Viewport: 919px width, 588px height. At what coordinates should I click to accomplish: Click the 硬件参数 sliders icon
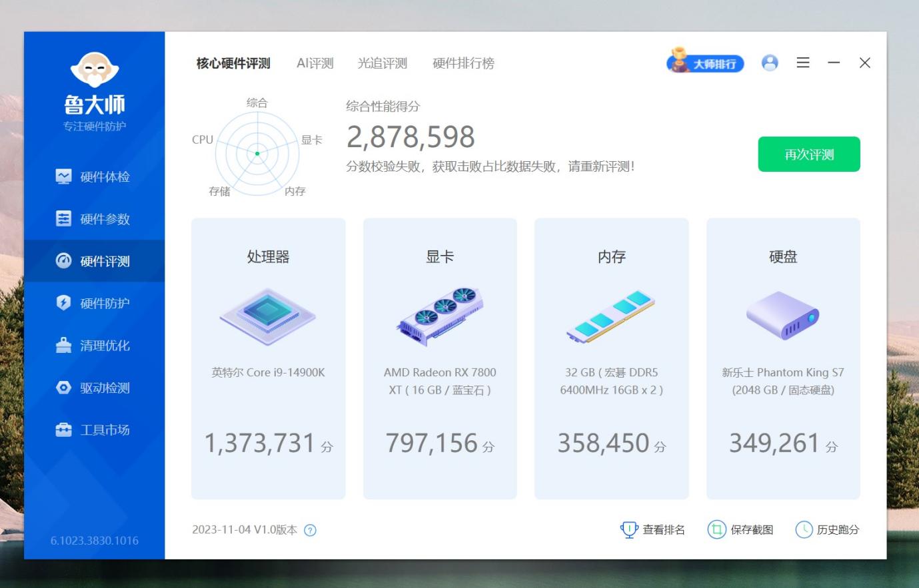(x=63, y=218)
